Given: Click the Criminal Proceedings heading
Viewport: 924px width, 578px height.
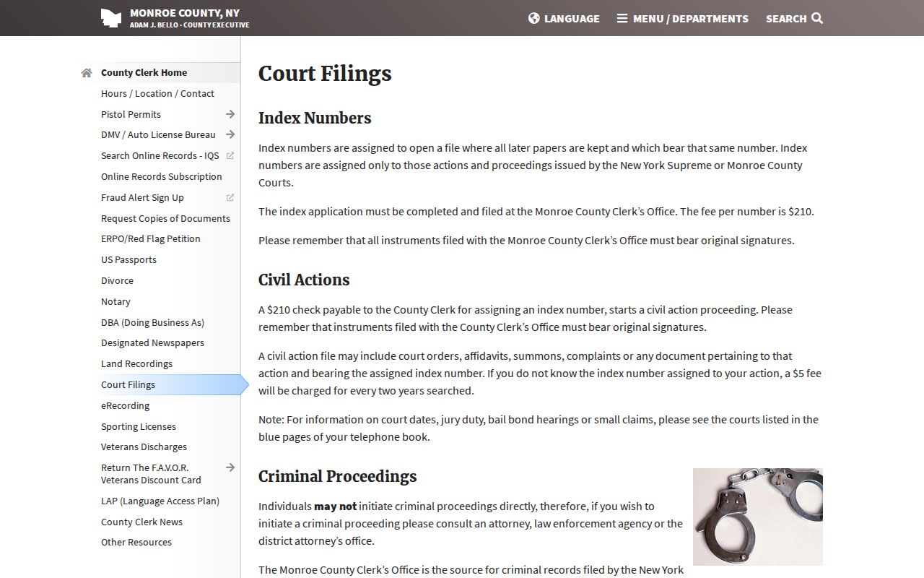Looking at the screenshot, I should (x=338, y=477).
